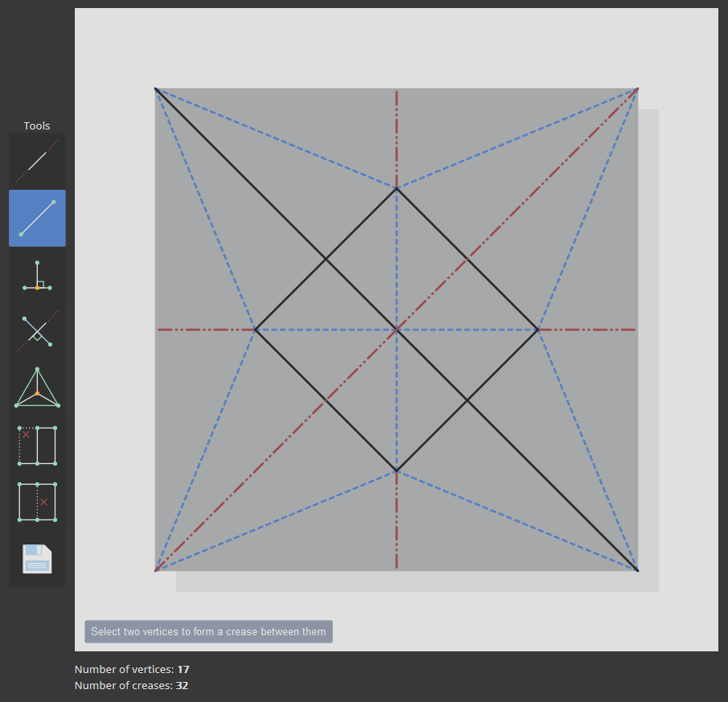
Task: Select the delete-left-section rectangle tool
Action: (x=37, y=445)
